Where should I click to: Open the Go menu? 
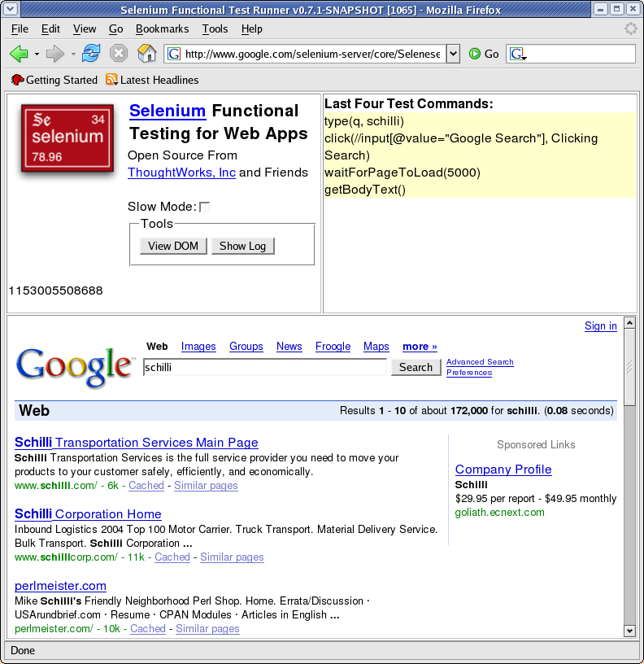(115, 28)
